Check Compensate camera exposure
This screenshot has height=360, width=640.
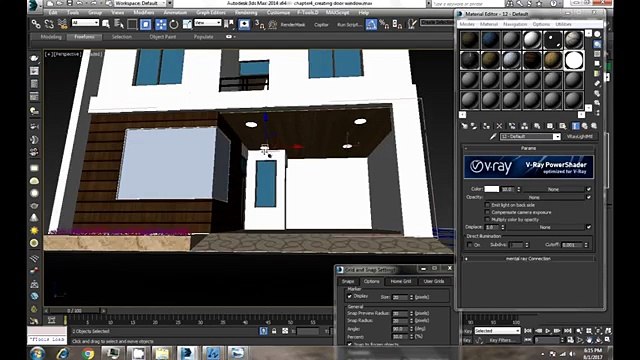coord(487,212)
